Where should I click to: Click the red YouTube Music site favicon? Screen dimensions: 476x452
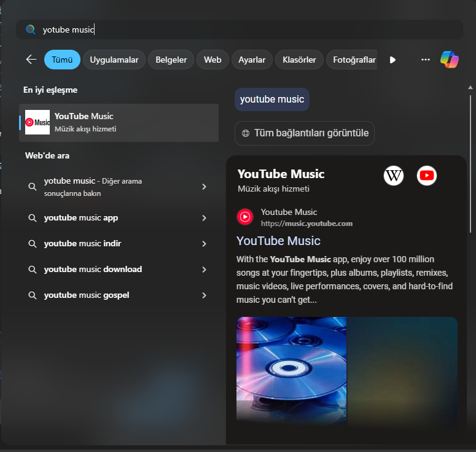(245, 217)
